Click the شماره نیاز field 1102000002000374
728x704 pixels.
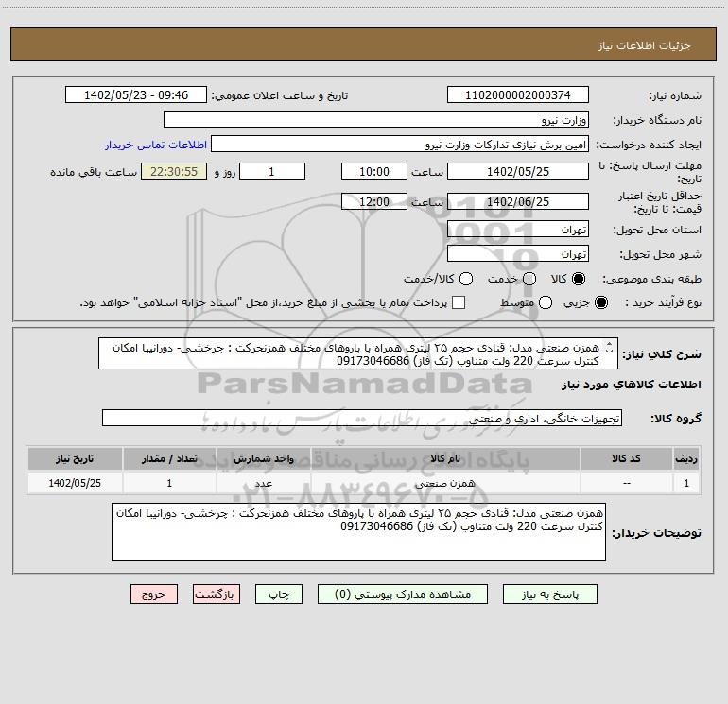[518, 94]
